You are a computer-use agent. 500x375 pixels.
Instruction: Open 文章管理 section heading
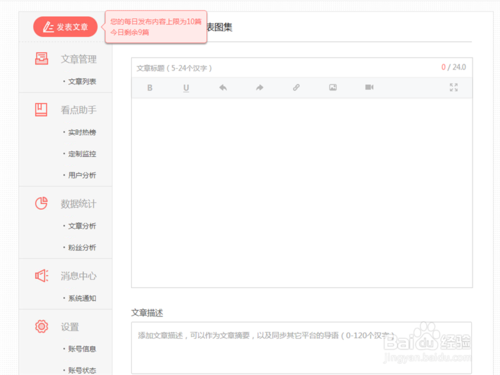(79, 59)
